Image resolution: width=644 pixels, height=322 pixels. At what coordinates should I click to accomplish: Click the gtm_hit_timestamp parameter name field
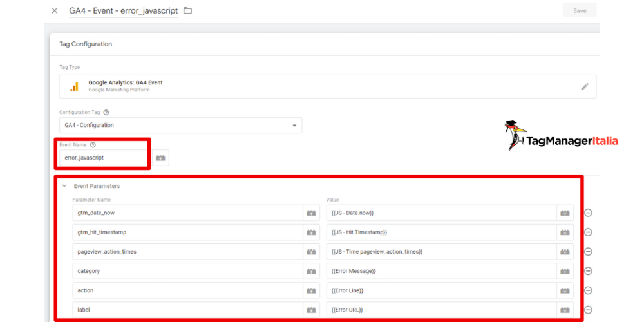pyautogui.click(x=187, y=232)
